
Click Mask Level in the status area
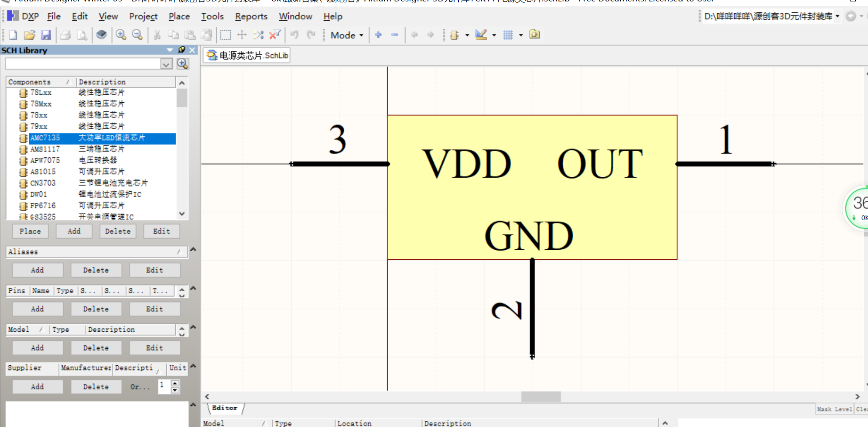click(x=835, y=409)
